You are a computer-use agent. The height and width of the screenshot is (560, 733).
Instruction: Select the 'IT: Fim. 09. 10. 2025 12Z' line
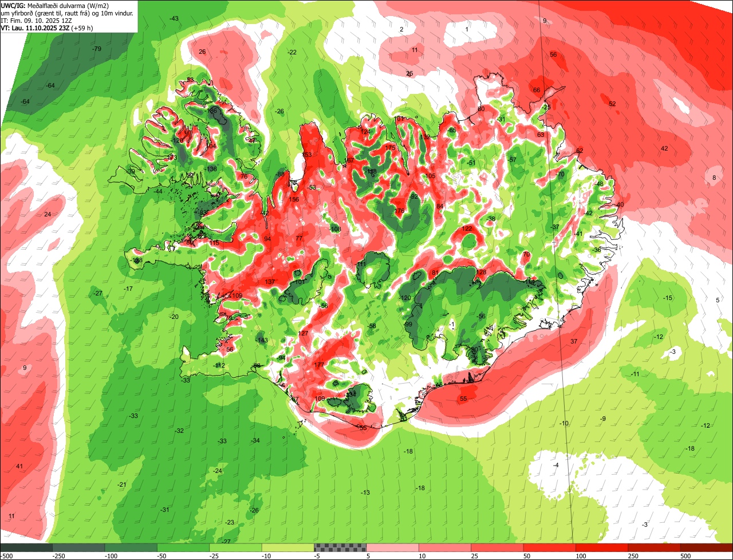[37, 20]
